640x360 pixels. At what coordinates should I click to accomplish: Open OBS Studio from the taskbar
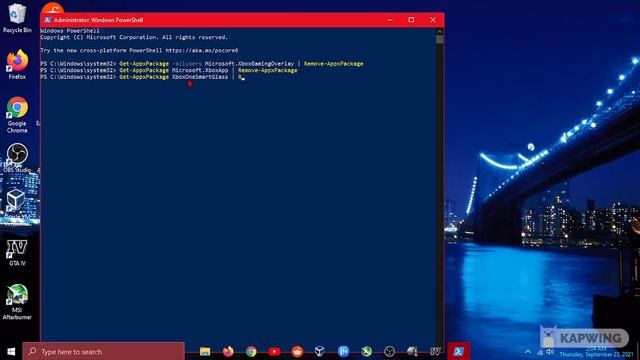[x=389, y=351]
